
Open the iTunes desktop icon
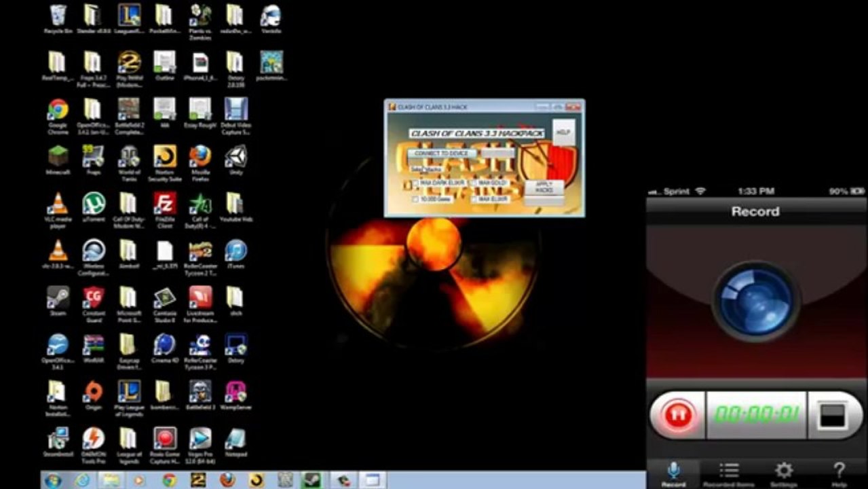235,255
